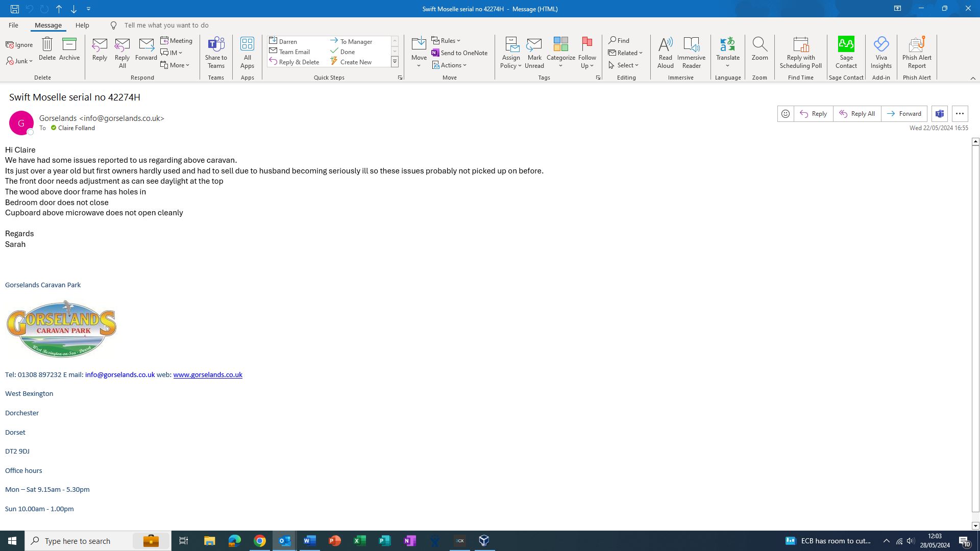Open the File tab
The height and width of the screenshot is (551, 980).
(13, 25)
